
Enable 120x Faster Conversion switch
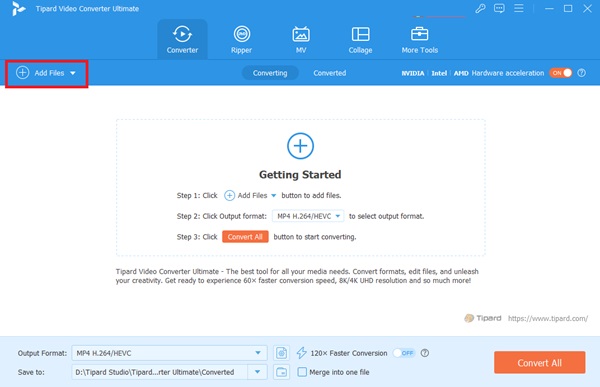[x=404, y=353]
